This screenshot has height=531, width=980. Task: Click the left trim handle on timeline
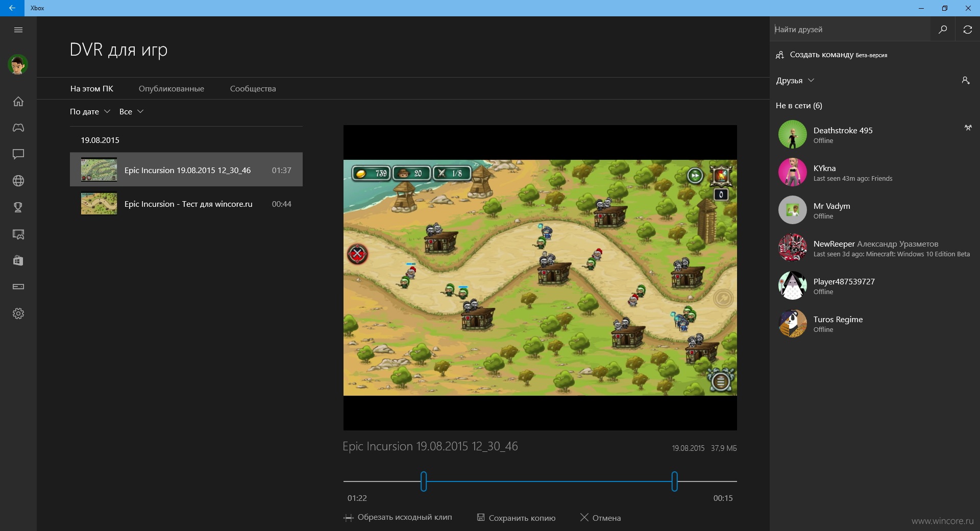click(424, 481)
